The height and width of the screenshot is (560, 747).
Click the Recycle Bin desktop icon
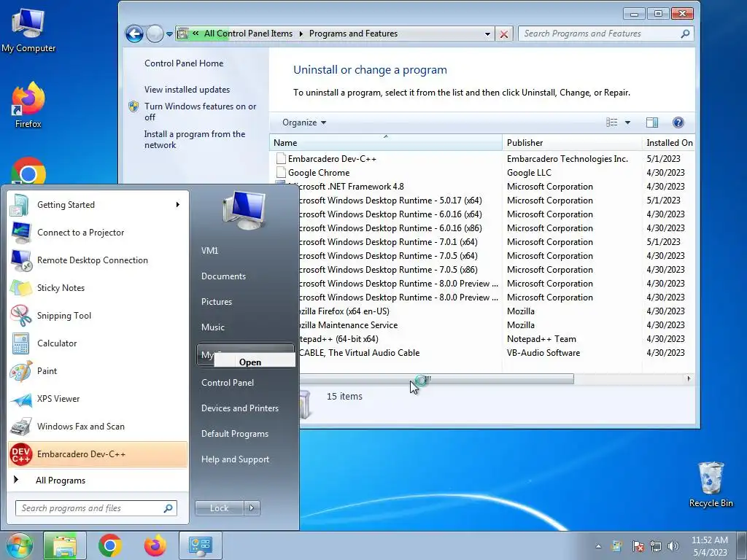tap(711, 484)
